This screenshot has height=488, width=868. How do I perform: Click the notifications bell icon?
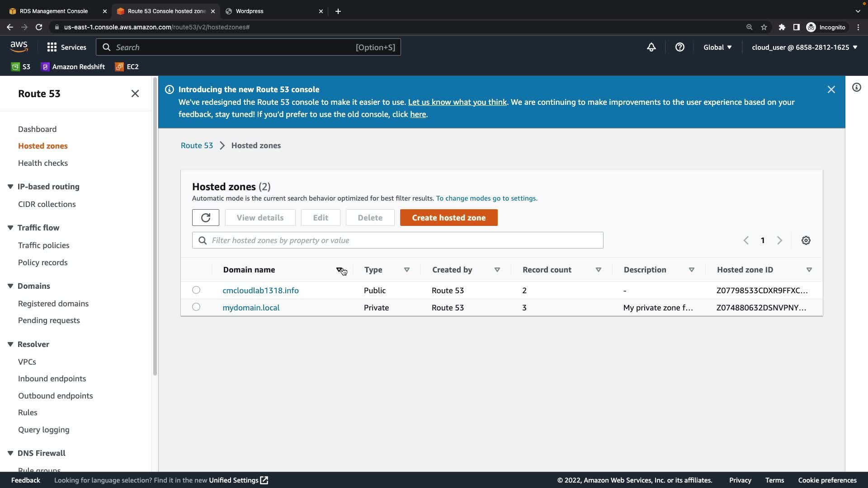point(651,47)
